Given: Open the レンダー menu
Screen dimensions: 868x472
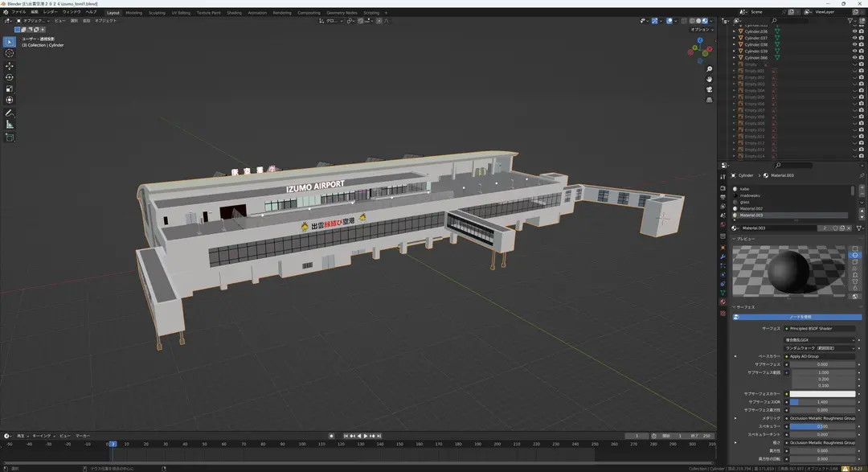Looking at the screenshot, I should (50, 12).
